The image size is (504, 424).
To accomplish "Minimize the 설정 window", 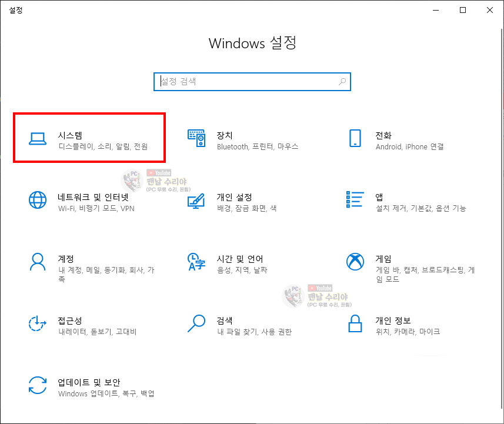I will [x=436, y=10].
